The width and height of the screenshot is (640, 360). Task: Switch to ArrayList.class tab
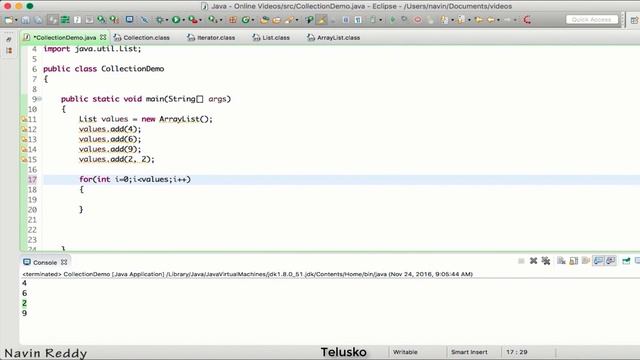pos(333,38)
